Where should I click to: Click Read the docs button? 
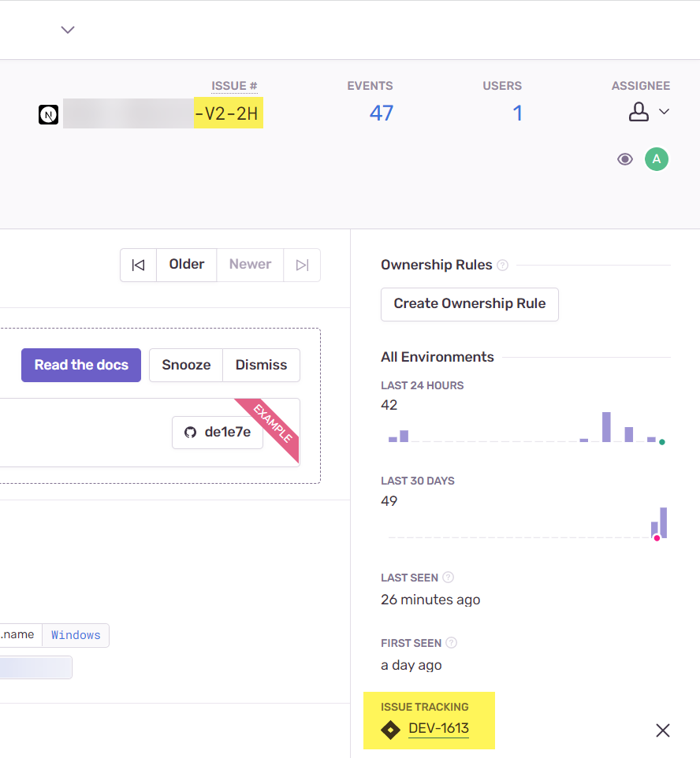(81, 365)
